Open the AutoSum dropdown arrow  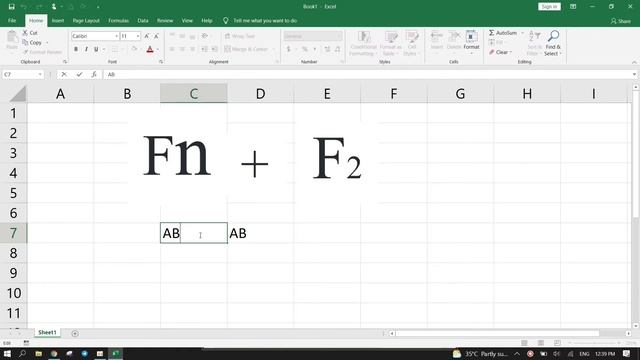coord(522,33)
